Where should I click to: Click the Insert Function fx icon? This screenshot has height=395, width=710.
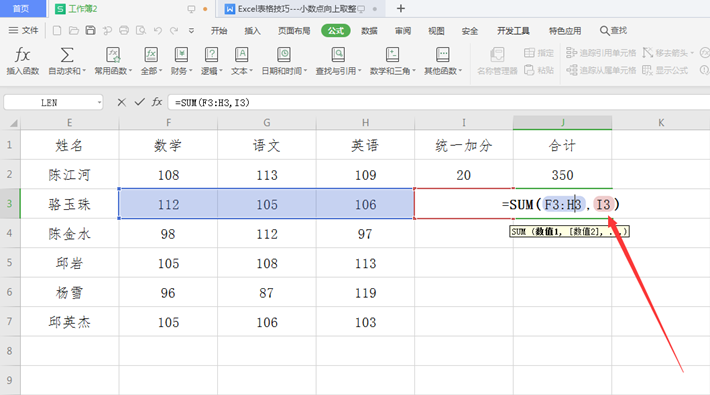tap(22, 55)
